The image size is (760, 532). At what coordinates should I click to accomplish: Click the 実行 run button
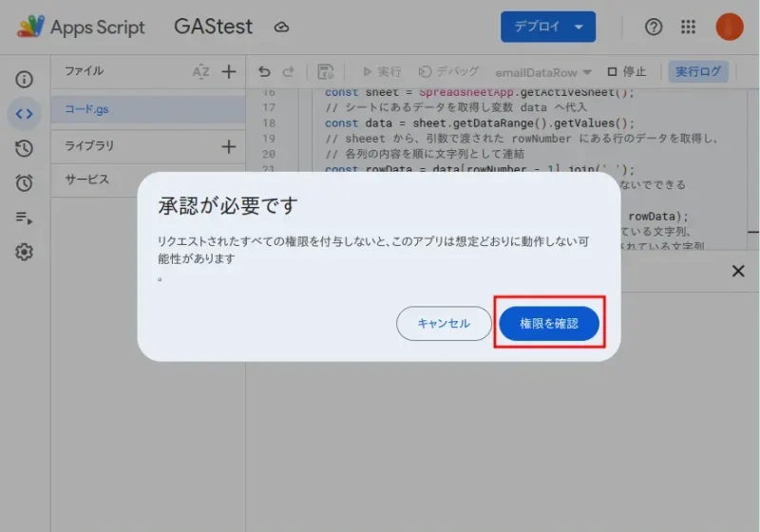[382, 71]
